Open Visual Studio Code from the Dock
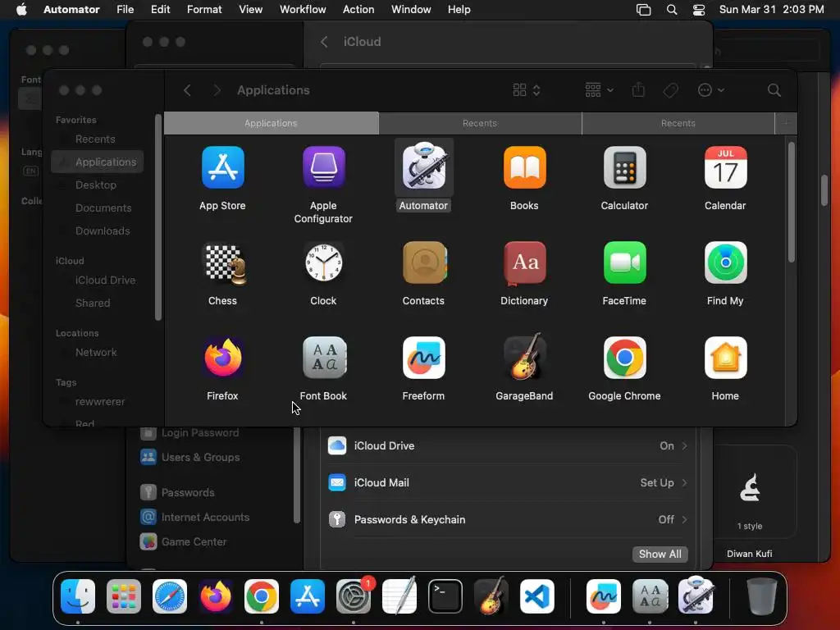This screenshot has width=840, height=630. (x=536, y=596)
